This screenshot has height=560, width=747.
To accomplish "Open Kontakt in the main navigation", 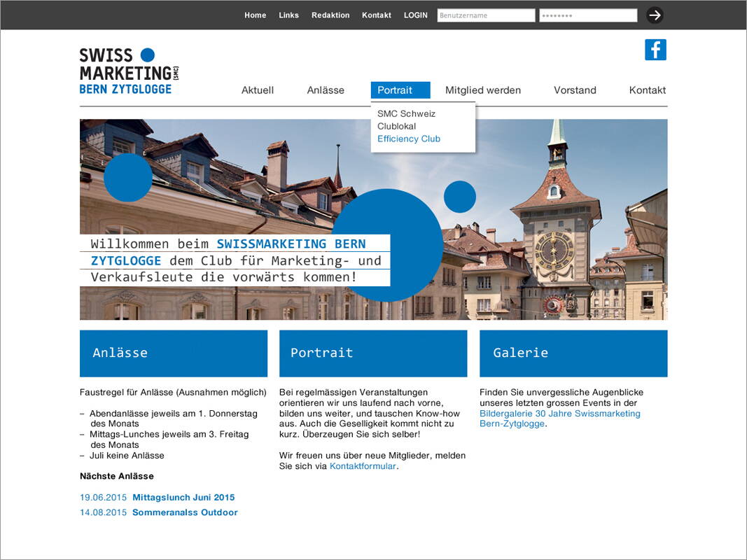I will [648, 90].
